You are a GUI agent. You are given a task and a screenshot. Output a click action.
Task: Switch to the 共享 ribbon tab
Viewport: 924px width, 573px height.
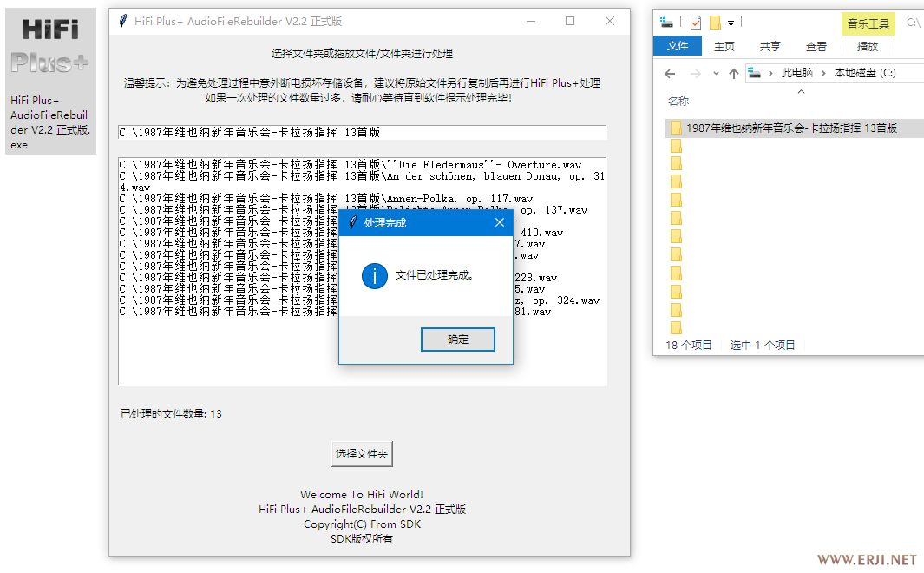pyautogui.click(x=770, y=46)
